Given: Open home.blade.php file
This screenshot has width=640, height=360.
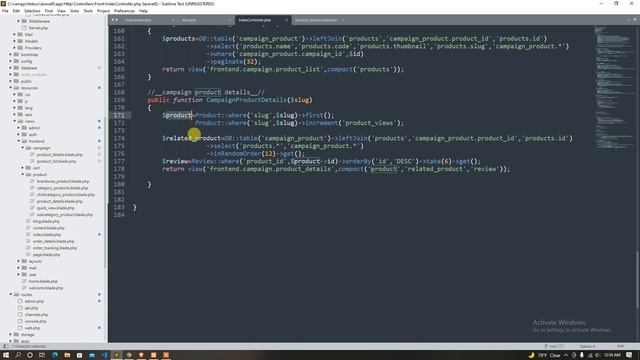Looking at the screenshot, I should coord(43,281).
